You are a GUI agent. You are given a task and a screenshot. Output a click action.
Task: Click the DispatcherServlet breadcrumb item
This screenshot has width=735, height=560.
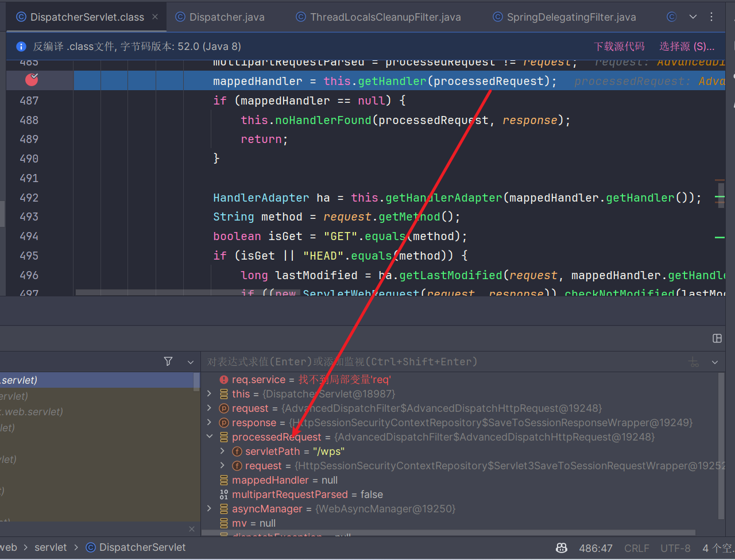tap(136, 547)
